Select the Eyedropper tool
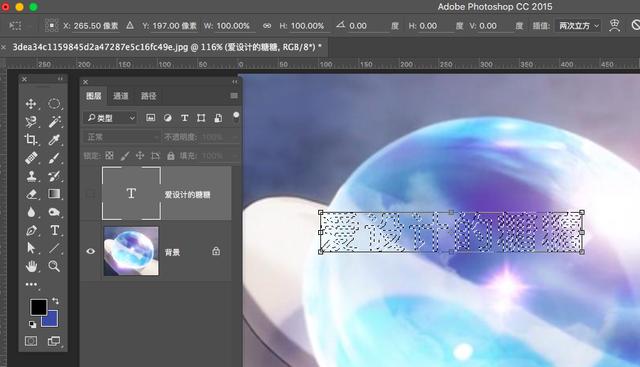This screenshot has width=640, height=367. [x=54, y=139]
